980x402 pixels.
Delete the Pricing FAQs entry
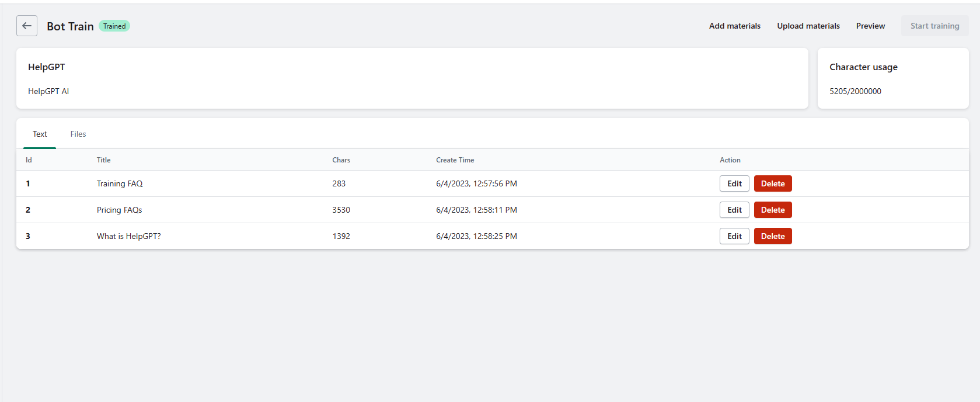772,210
